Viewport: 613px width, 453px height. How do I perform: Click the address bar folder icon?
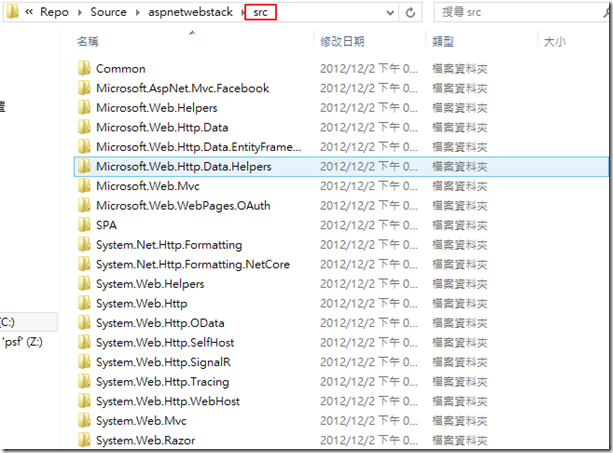tap(13, 12)
